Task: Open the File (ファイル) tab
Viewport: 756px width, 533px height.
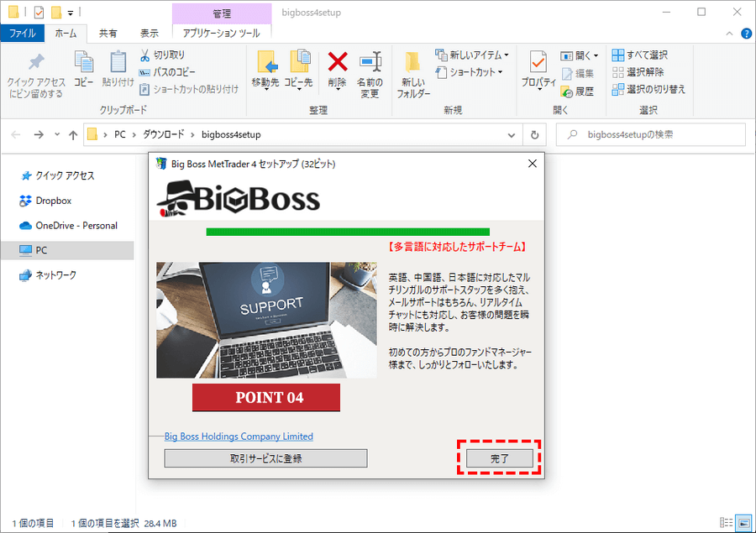Action: pyautogui.click(x=22, y=34)
